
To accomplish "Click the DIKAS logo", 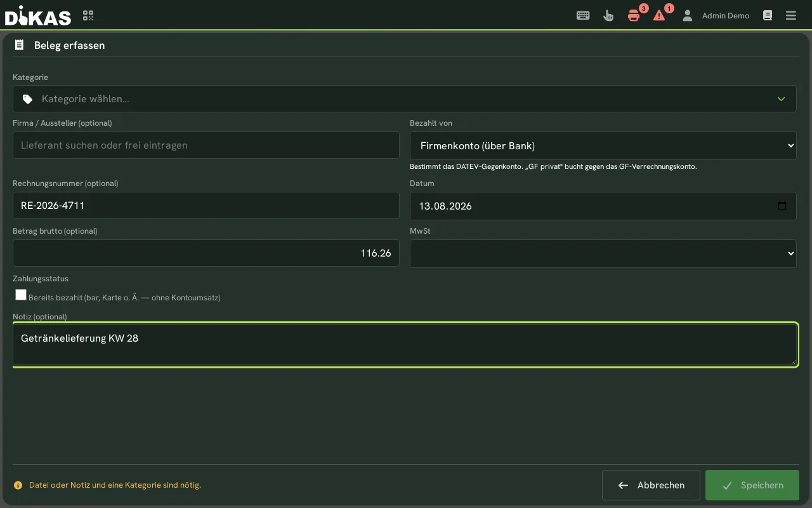I will (x=38, y=15).
